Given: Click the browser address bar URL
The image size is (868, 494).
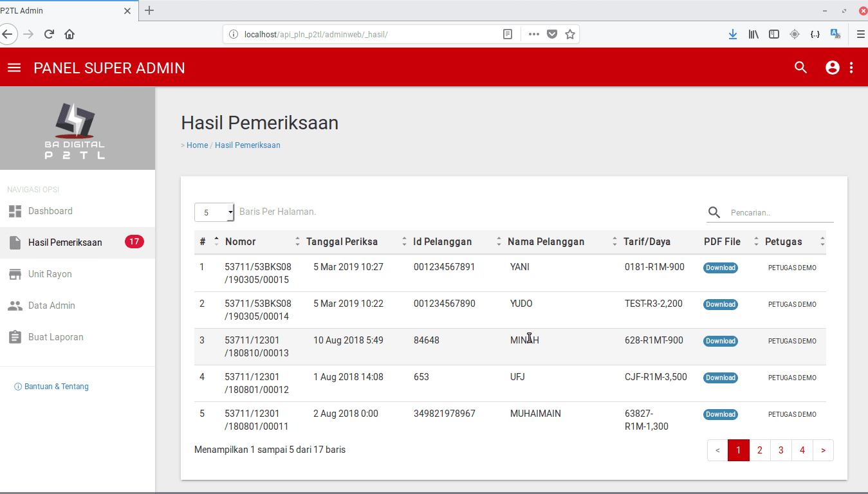Looking at the screenshot, I should [316, 34].
